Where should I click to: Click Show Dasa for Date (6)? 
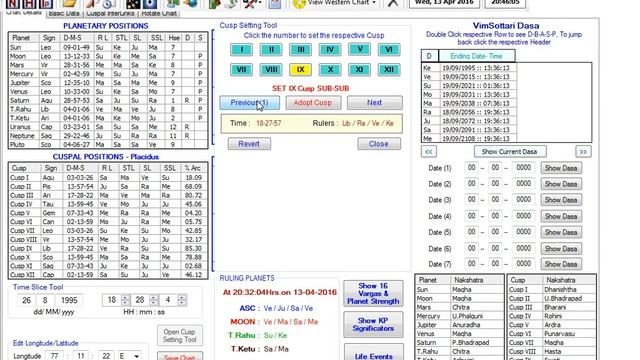pyautogui.click(x=561, y=249)
